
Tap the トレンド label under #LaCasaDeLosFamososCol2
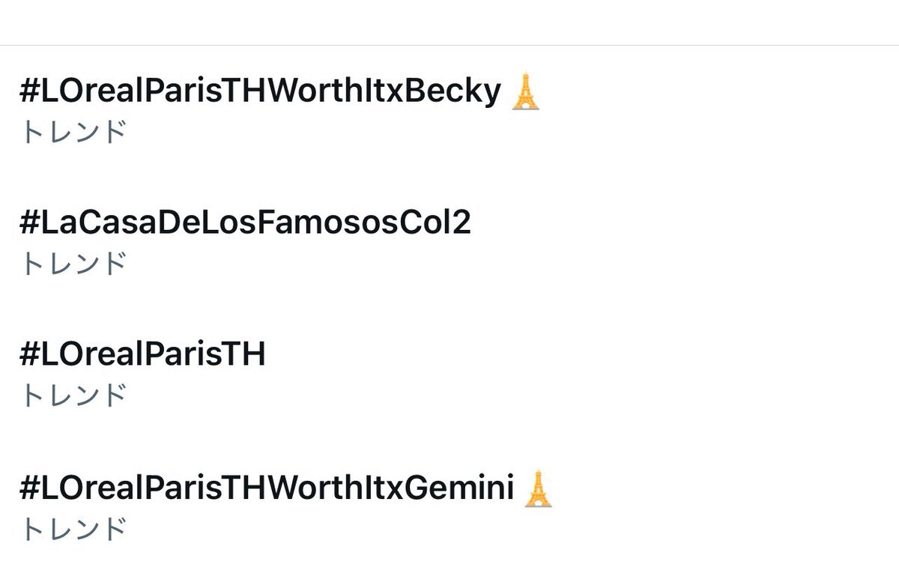pyautogui.click(x=73, y=264)
